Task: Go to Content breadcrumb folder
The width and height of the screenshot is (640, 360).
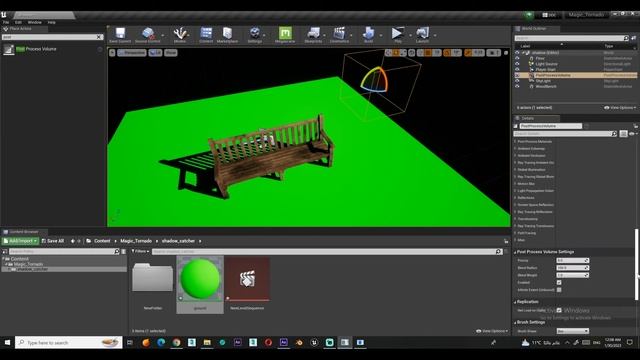Action: pos(102,241)
